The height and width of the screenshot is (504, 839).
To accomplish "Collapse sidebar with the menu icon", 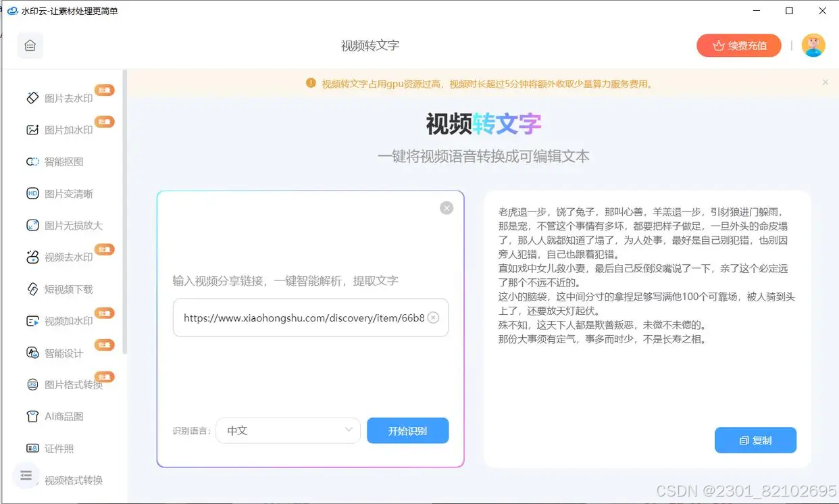I will (x=26, y=475).
